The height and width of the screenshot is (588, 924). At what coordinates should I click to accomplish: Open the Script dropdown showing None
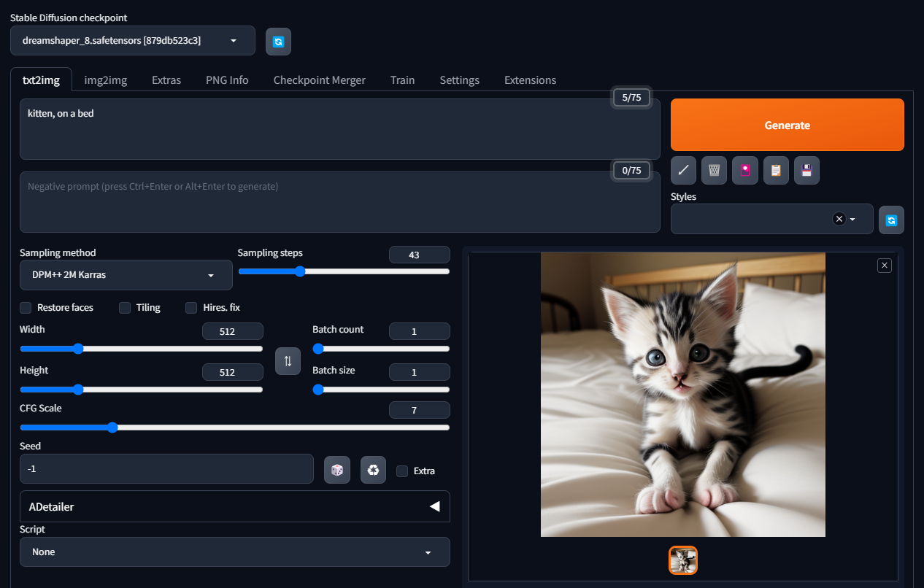point(234,552)
